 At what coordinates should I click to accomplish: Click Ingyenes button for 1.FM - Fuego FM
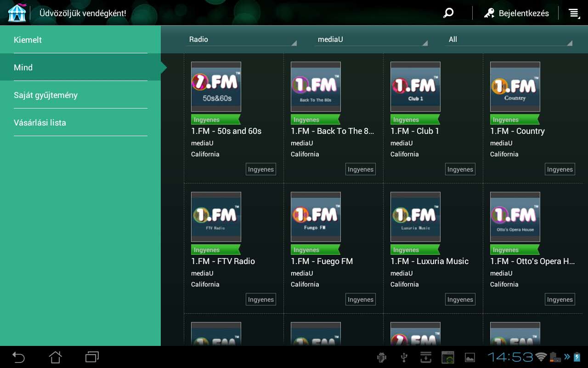pos(361,299)
